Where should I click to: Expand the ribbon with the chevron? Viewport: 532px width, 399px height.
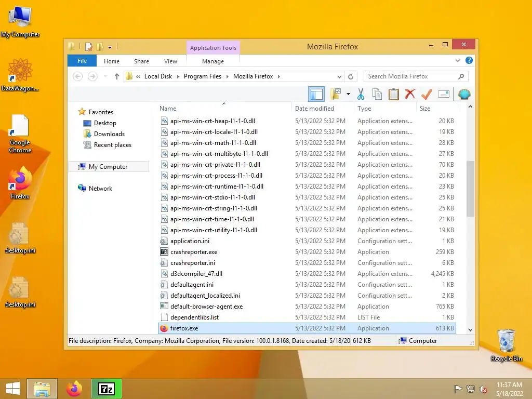[x=458, y=60]
